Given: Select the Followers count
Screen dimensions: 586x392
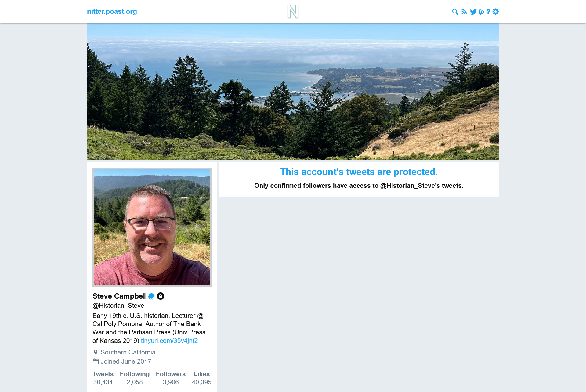Looking at the screenshot, I should tap(171, 382).
